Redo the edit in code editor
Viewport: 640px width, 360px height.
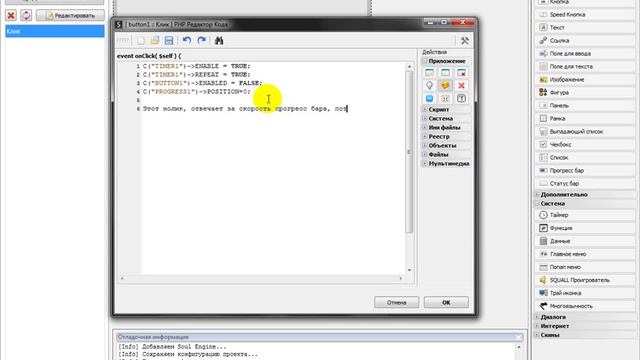201,40
